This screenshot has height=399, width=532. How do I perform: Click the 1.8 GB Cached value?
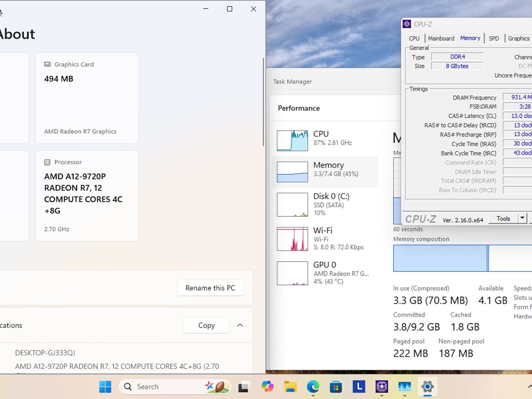tap(465, 327)
